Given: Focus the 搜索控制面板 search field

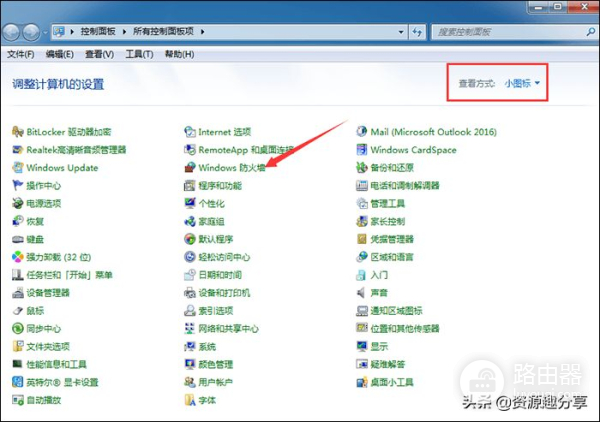Looking at the screenshot, I should pyautogui.click(x=509, y=32).
